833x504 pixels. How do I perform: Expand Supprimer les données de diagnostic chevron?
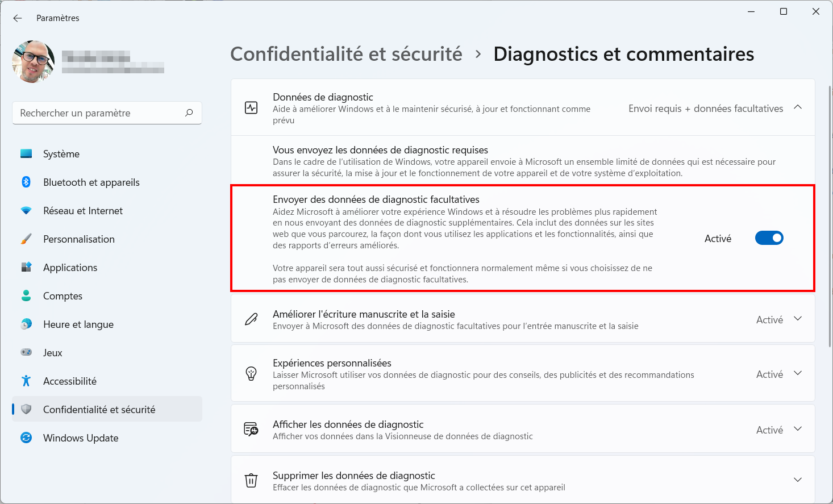pyautogui.click(x=798, y=480)
